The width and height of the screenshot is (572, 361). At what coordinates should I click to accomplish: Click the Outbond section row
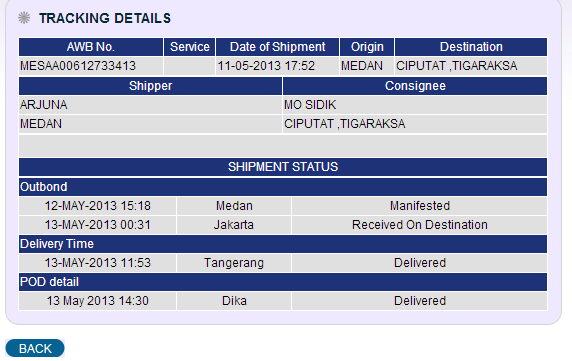coord(283,187)
